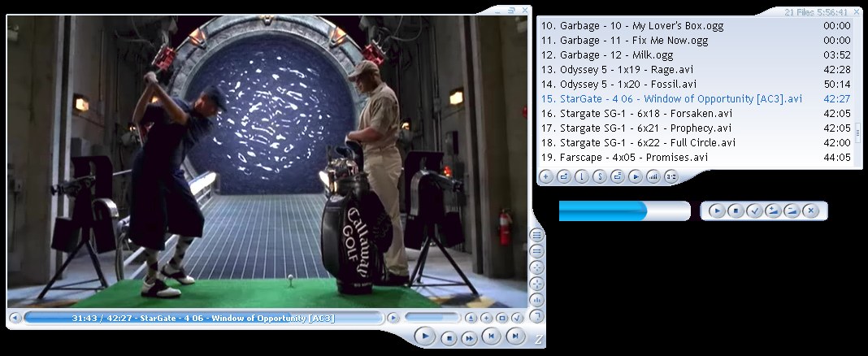Viewport: 868px width, 356px height.
Task: Jump to previous track with skip-back button
Action: point(491,336)
